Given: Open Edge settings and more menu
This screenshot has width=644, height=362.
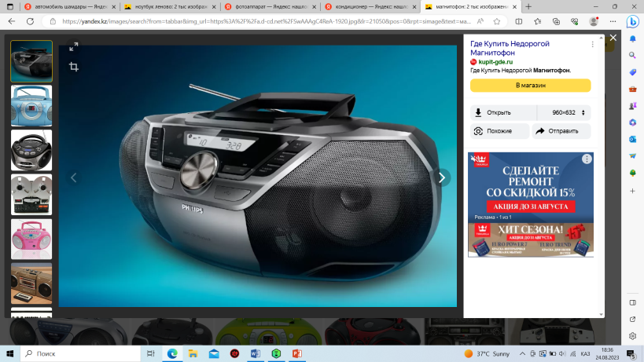Looking at the screenshot, I should [613, 21].
